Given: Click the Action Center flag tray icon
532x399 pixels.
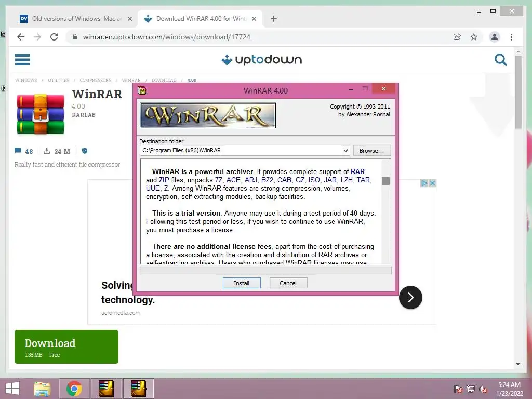Looking at the screenshot, I should click(458, 389).
